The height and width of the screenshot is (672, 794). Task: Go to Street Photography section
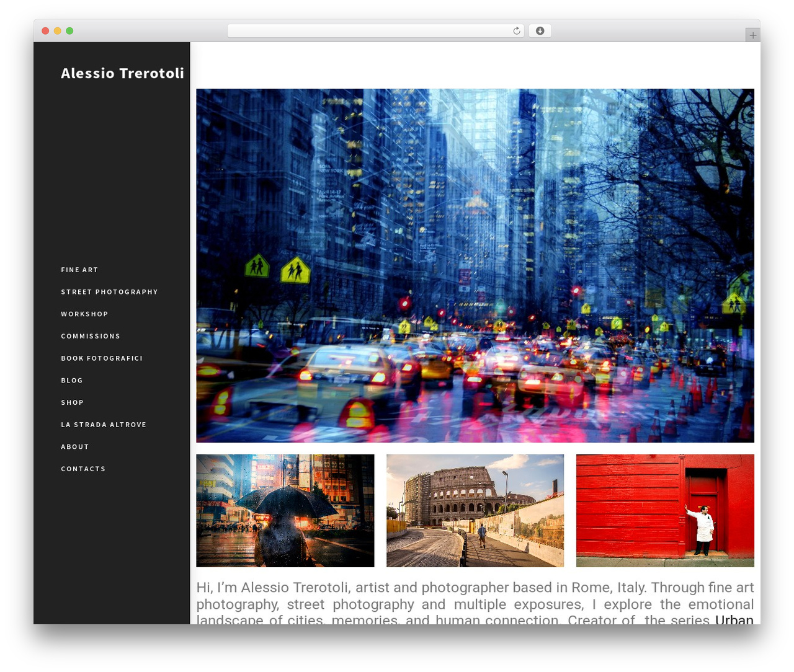click(x=109, y=292)
